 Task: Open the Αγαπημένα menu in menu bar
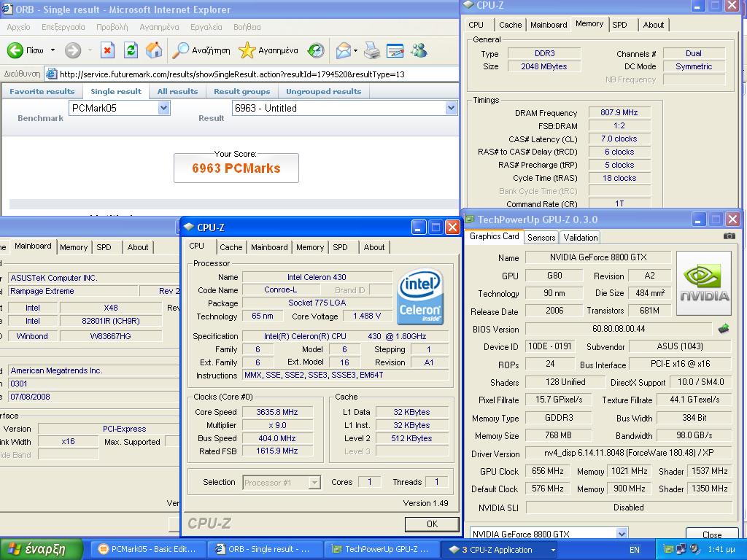(x=159, y=27)
